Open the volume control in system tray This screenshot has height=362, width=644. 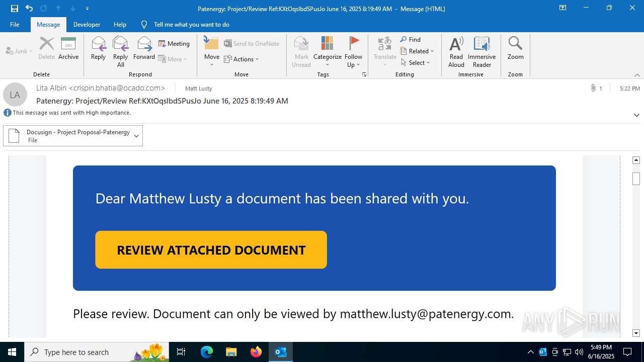click(x=579, y=352)
